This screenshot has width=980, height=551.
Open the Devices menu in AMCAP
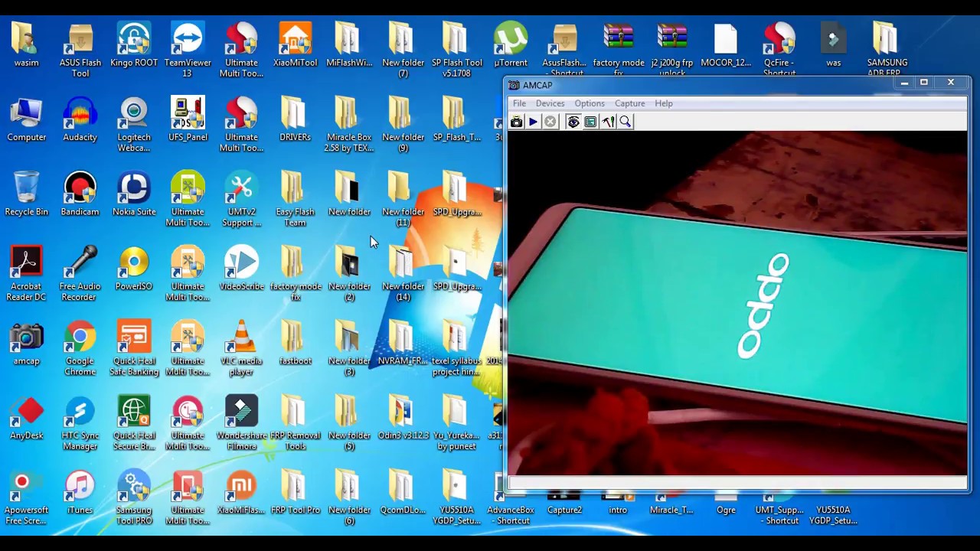pyautogui.click(x=550, y=103)
